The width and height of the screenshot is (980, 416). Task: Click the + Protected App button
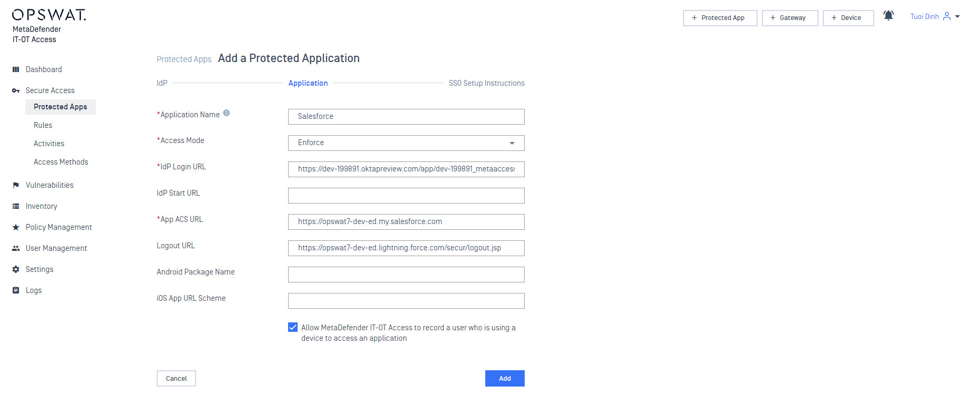[720, 18]
